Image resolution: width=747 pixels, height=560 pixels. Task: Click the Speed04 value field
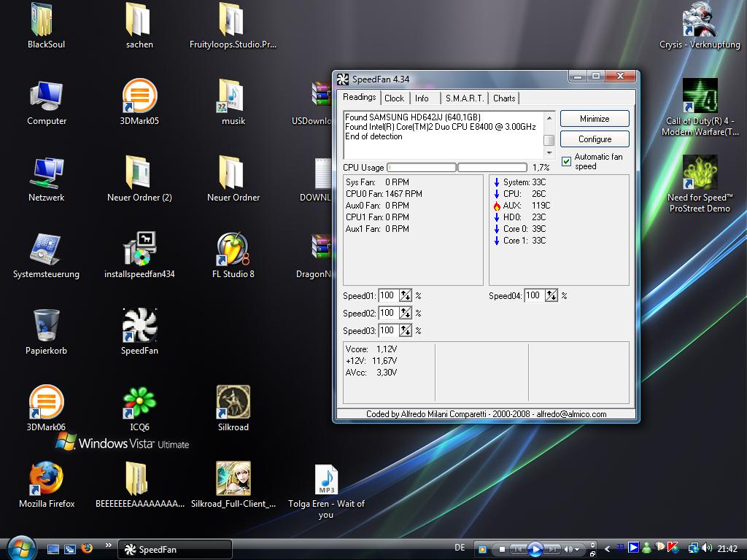tap(534, 295)
